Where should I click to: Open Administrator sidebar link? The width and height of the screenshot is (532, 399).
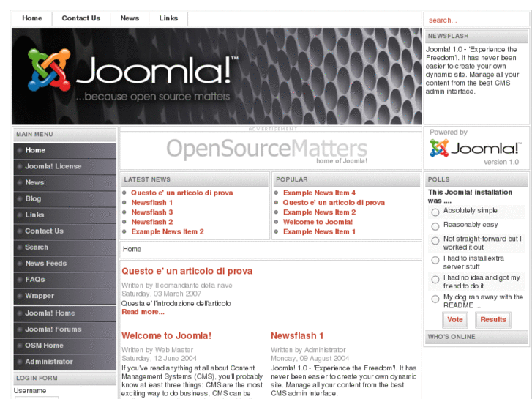click(x=65, y=362)
